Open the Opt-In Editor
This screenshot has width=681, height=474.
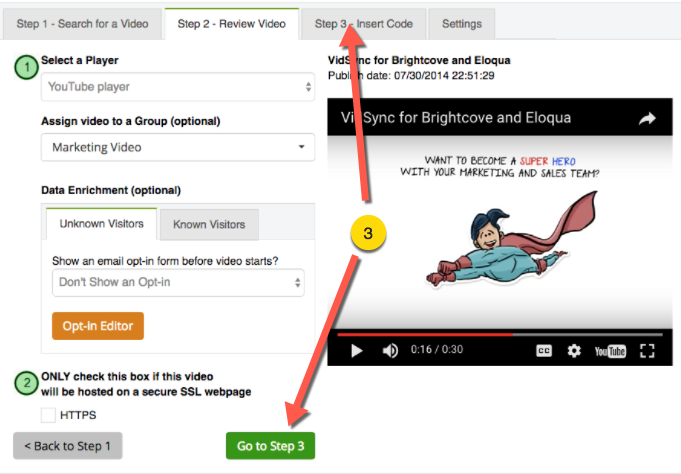pyautogui.click(x=98, y=326)
